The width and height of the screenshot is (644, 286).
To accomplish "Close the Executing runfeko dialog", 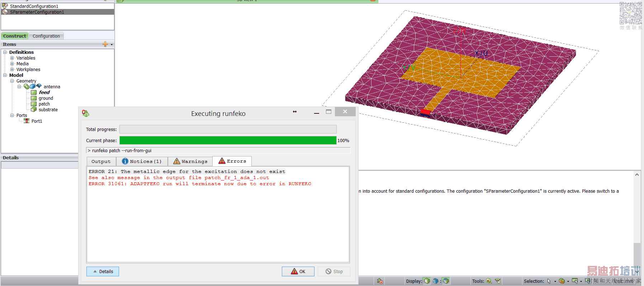I will [345, 112].
